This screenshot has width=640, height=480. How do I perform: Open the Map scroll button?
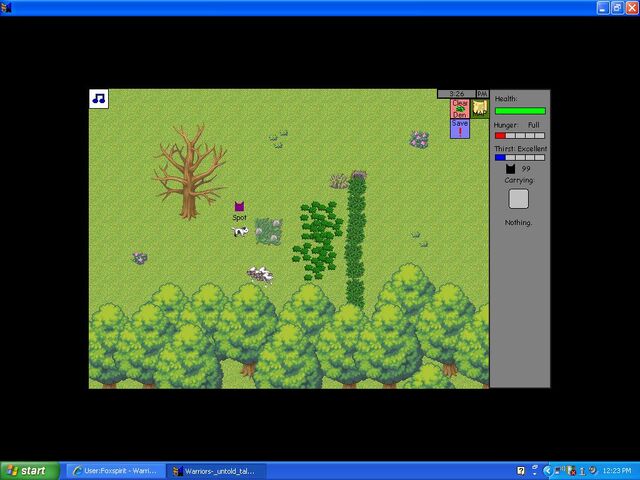click(480, 109)
